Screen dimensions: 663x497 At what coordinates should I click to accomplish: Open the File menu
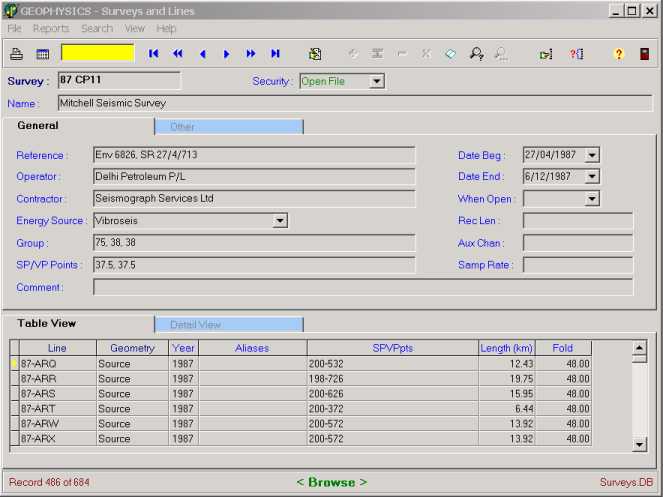coord(14,28)
